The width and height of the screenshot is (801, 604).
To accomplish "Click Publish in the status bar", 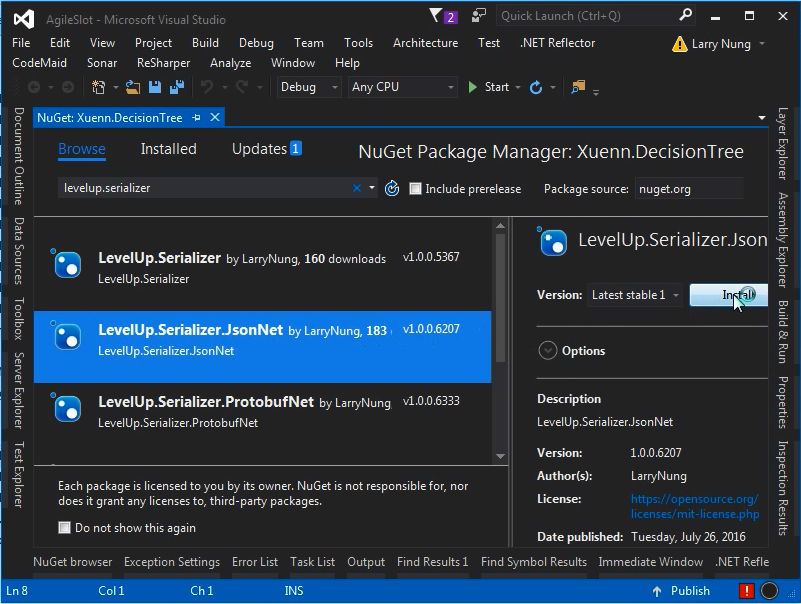I will [x=690, y=591].
